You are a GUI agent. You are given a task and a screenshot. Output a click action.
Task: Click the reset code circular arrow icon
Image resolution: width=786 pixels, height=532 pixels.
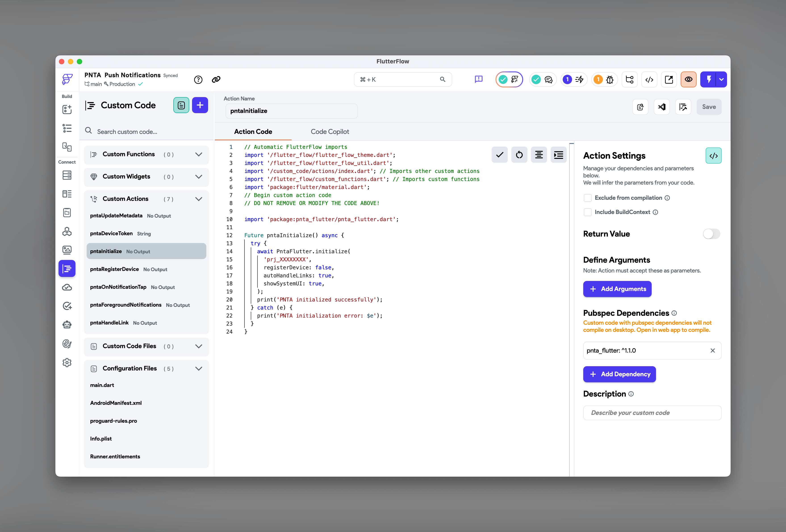[519, 155]
